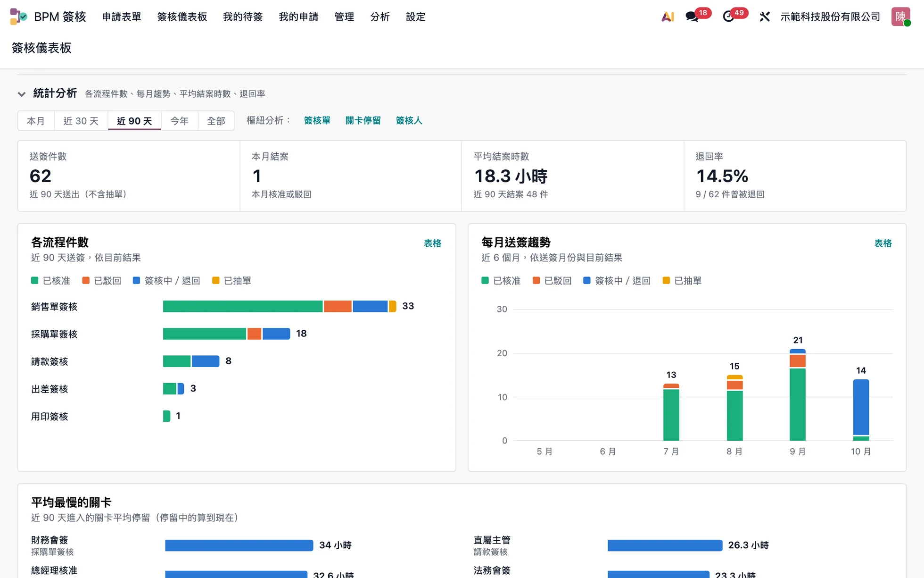The height and width of the screenshot is (578, 924).
Task: Click the 平均結案時數 18.3 小時 card
Action: point(573,176)
